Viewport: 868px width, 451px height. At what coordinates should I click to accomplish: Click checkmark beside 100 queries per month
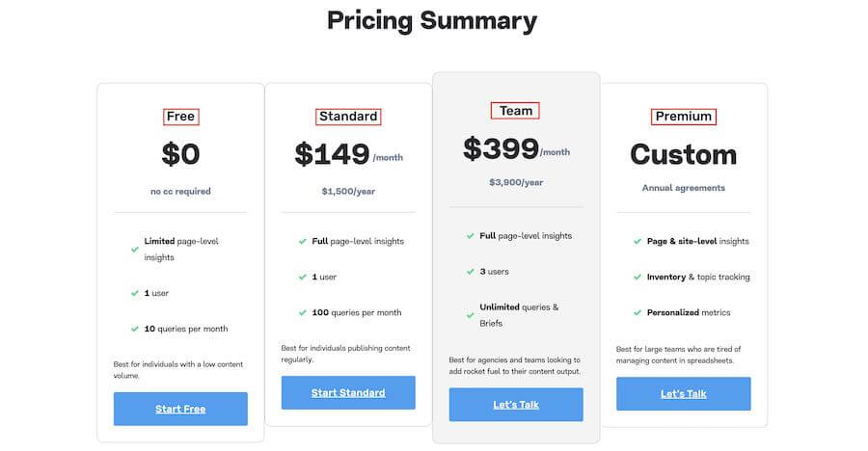(302, 312)
